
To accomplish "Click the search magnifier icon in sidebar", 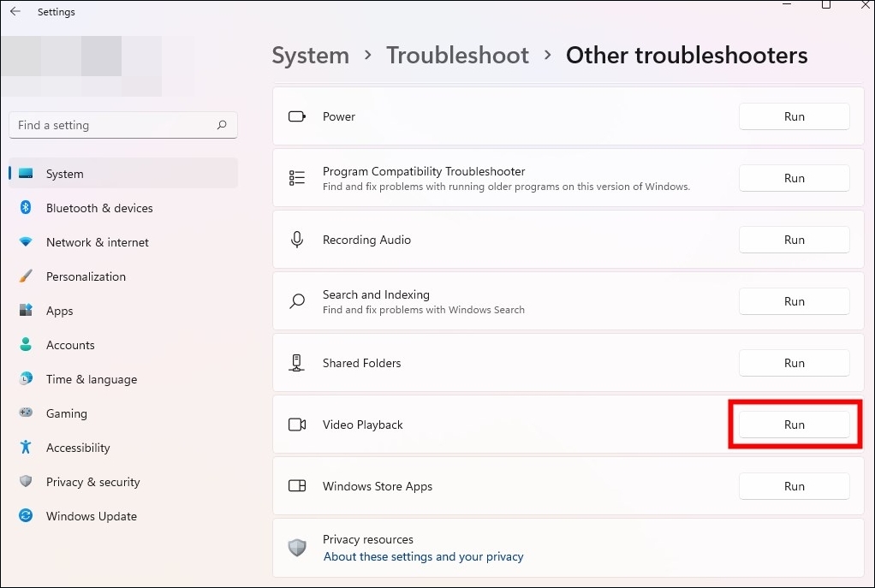I will pyautogui.click(x=222, y=125).
